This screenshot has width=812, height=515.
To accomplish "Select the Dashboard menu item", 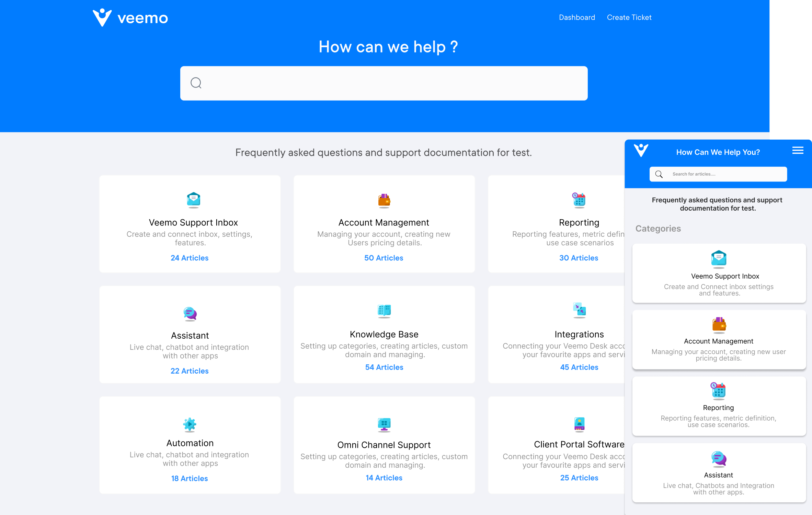I will pyautogui.click(x=577, y=17).
